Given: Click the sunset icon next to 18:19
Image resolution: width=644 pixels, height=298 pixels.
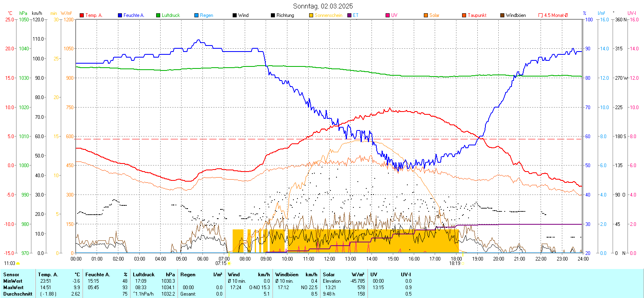Looking at the screenshot, I should tap(463, 263).
